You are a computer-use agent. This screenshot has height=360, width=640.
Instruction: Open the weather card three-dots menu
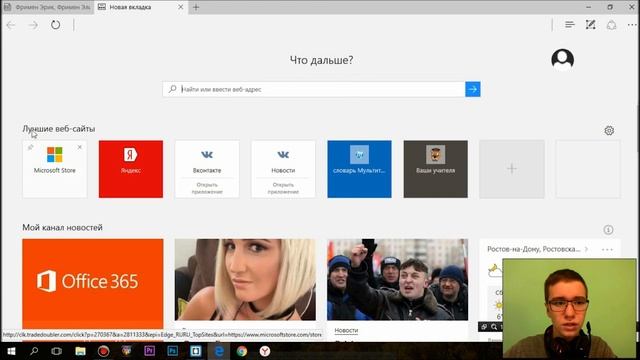(607, 249)
